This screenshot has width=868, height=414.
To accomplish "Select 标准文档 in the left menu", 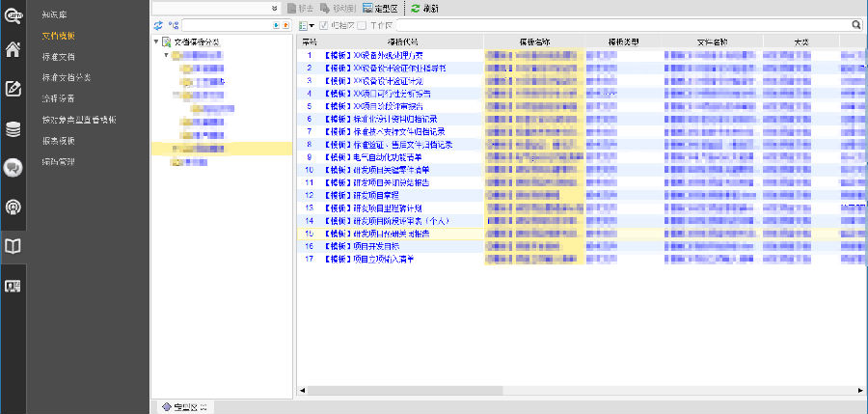I will point(58,57).
